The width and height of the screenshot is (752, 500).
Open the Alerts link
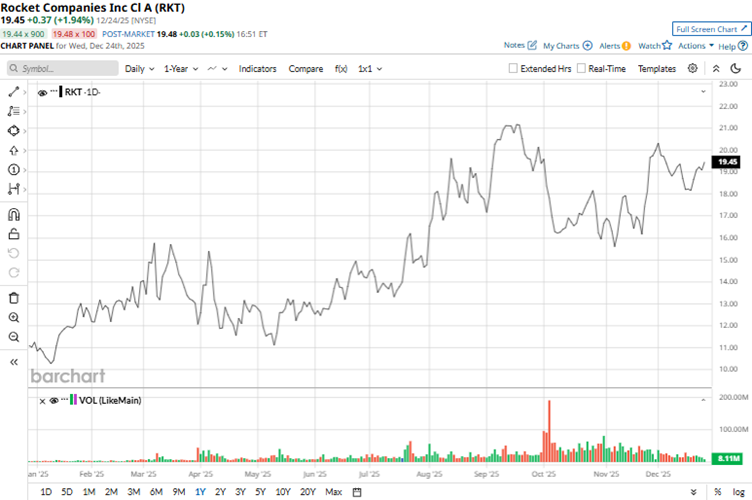610,46
